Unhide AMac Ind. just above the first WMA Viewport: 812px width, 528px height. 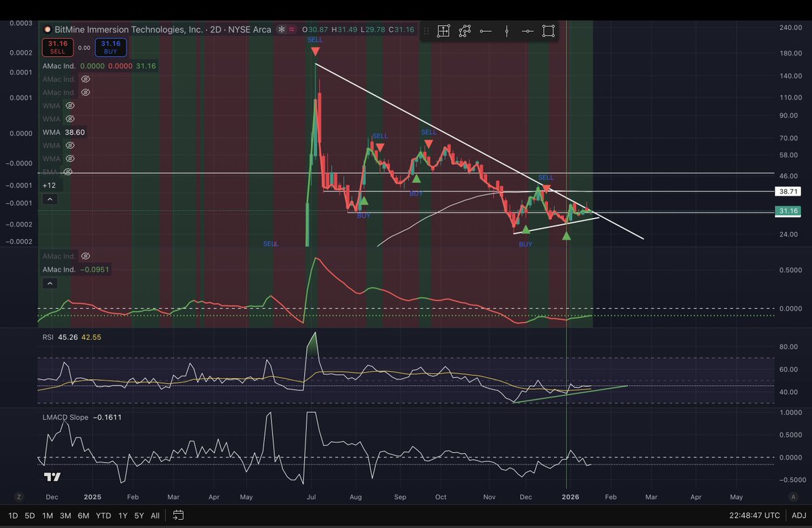[85, 92]
